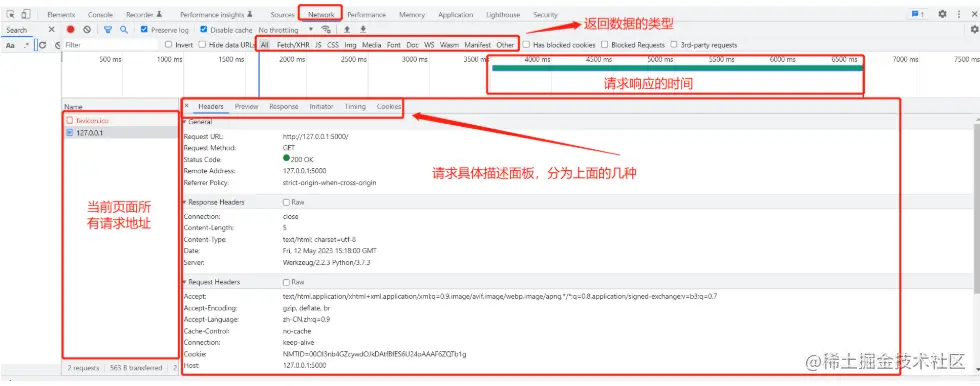Filter requests by Img
The height and width of the screenshot is (386, 980).
pos(351,45)
